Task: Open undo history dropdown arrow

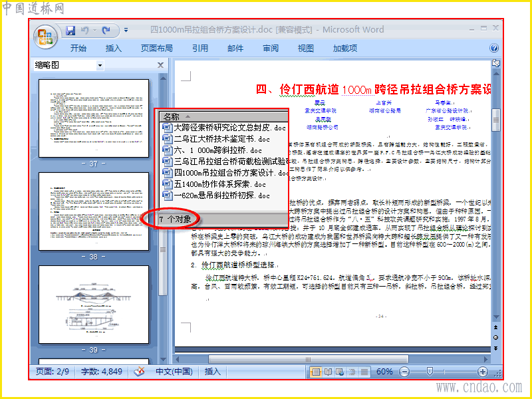Action: click(x=94, y=31)
